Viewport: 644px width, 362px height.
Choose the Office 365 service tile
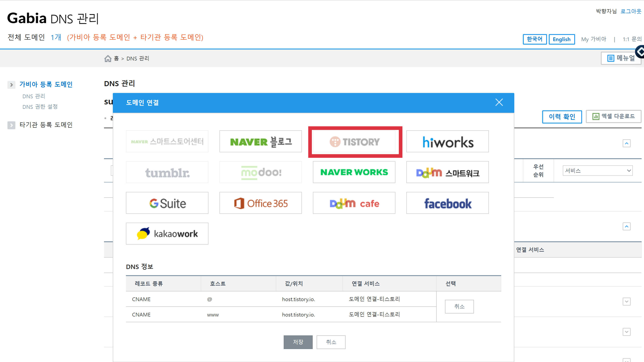pyautogui.click(x=260, y=203)
